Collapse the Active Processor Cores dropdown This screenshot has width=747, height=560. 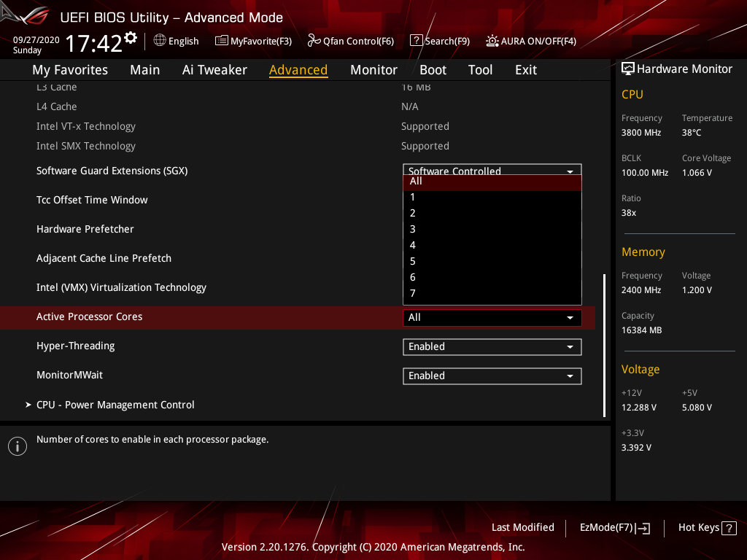pyautogui.click(x=492, y=318)
